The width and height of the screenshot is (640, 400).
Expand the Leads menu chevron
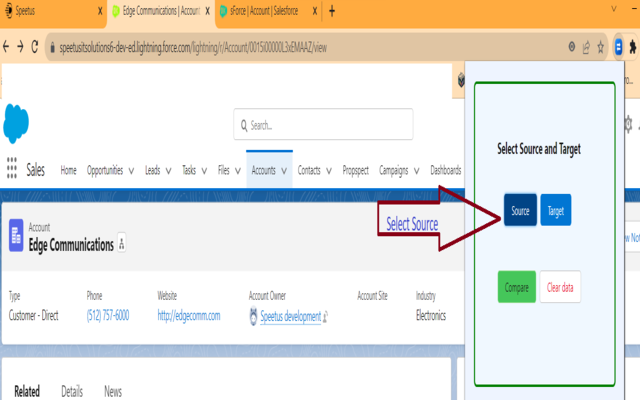point(168,171)
